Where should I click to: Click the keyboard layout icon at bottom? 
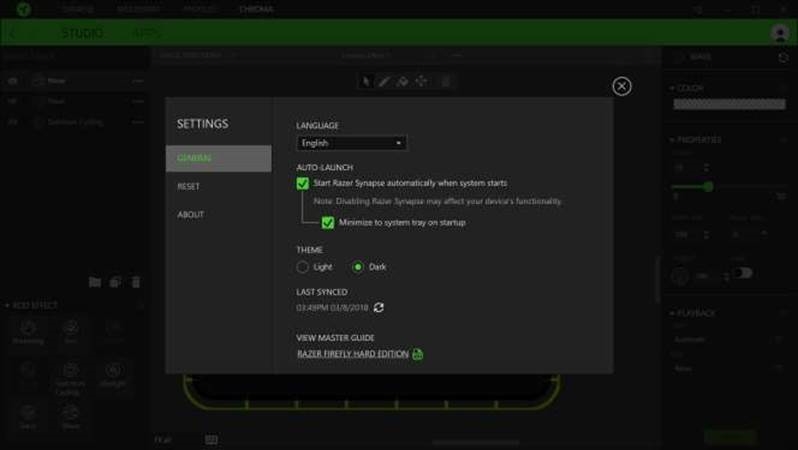coord(211,439)
